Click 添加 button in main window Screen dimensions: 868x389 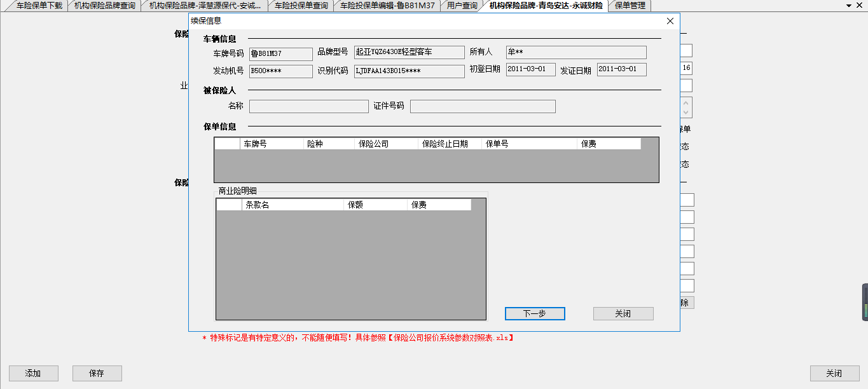[34, 373]
